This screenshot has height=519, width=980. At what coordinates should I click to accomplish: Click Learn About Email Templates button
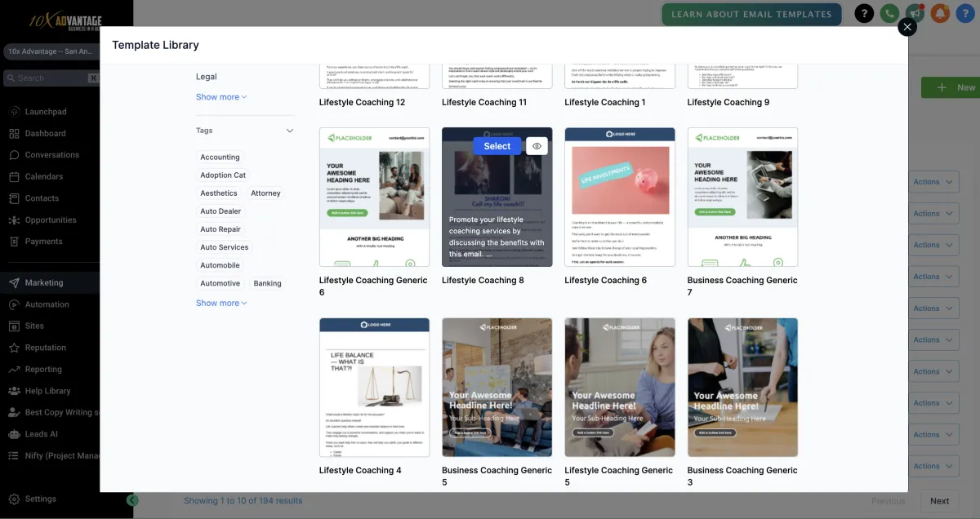pyautogui.click(x=751, y=14)
